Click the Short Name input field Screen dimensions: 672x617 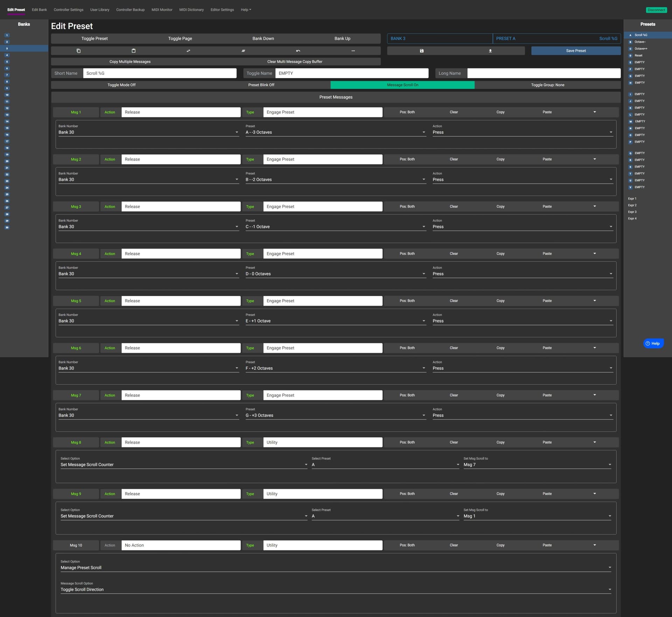point(160,73)
